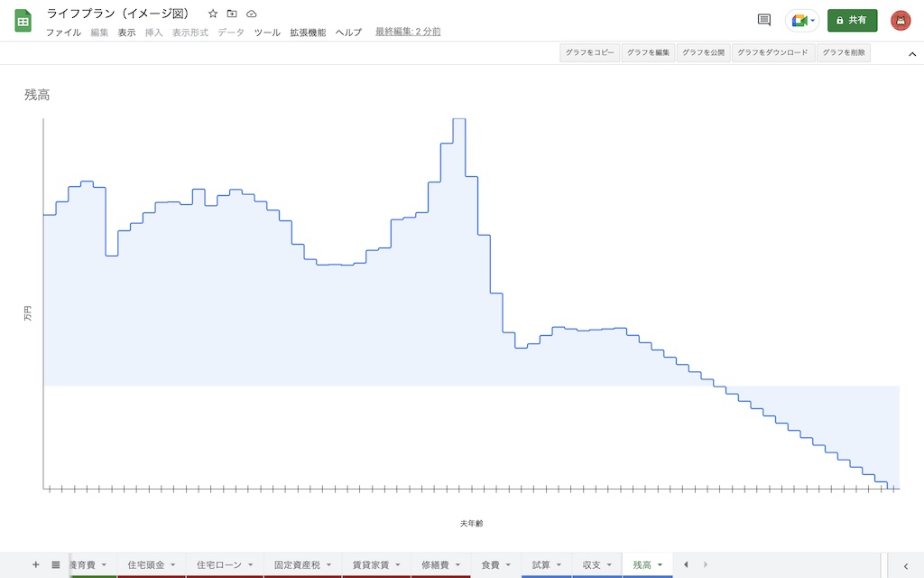Screen dimensions: 924x578
Task: Check the cloud save status icon
Action: tap(252, 14)
